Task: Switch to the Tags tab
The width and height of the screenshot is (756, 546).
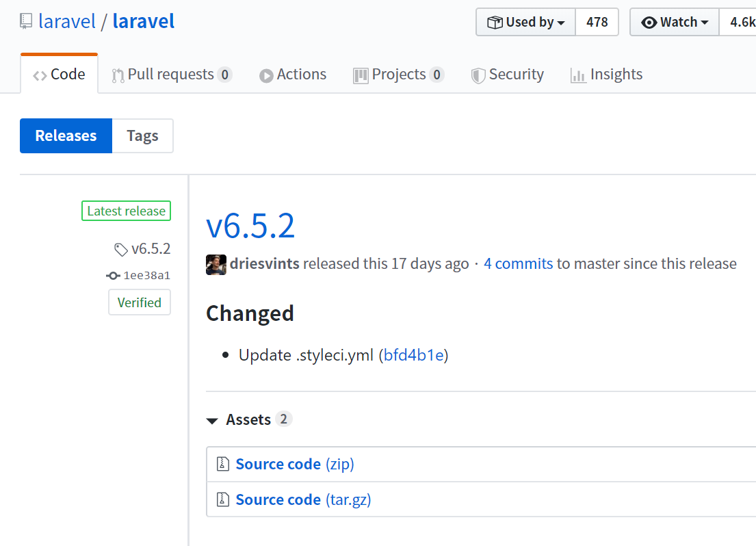Action: coord(142,135)
